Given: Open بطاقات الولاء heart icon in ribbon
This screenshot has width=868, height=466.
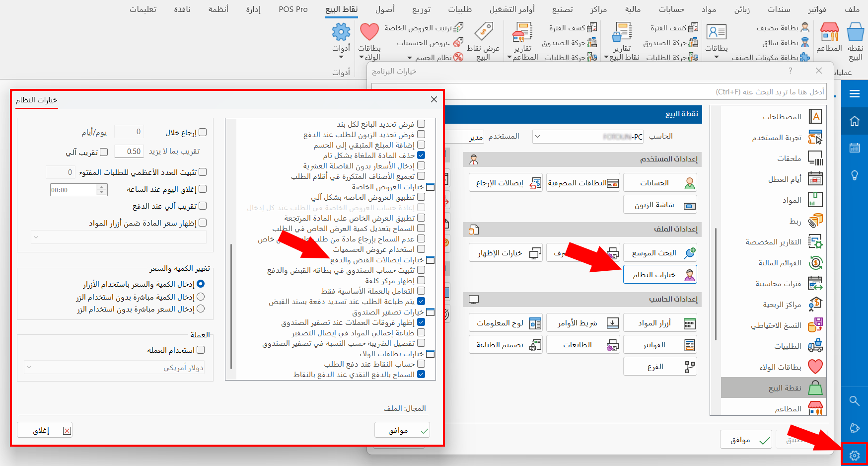Looking at the screenshot, I should pos(369,41).
